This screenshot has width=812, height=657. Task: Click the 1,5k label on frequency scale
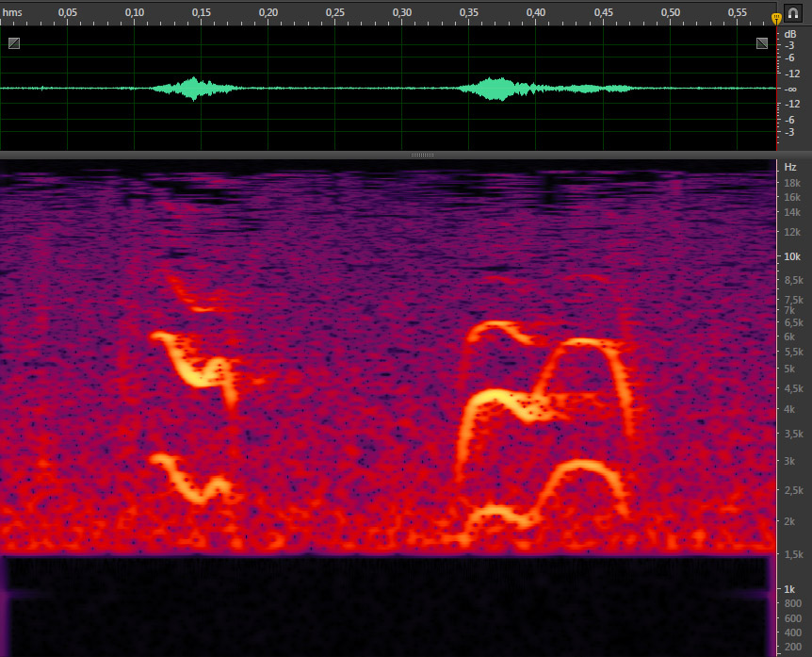[793, 554]
